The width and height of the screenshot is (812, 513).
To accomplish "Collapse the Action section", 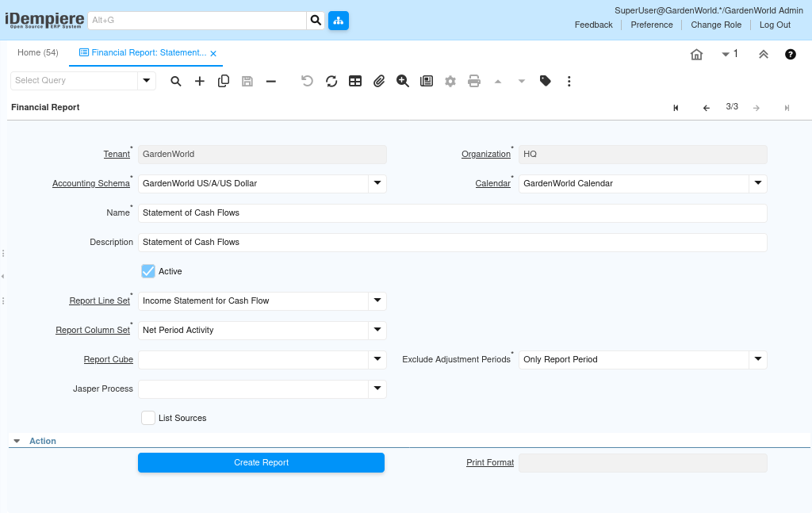I will coord(17,441).
